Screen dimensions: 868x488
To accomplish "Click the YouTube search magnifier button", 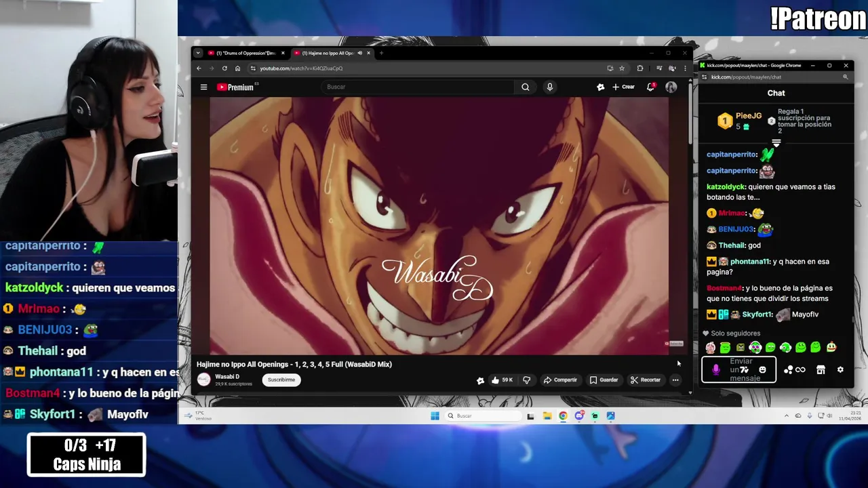I will click(x=525, y=87).
